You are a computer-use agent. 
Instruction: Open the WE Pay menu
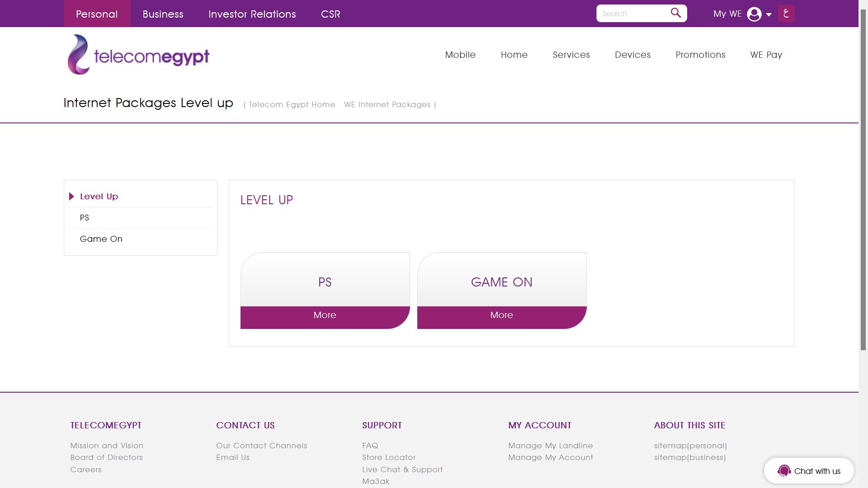pyautogui.click(x=766, y=55)
